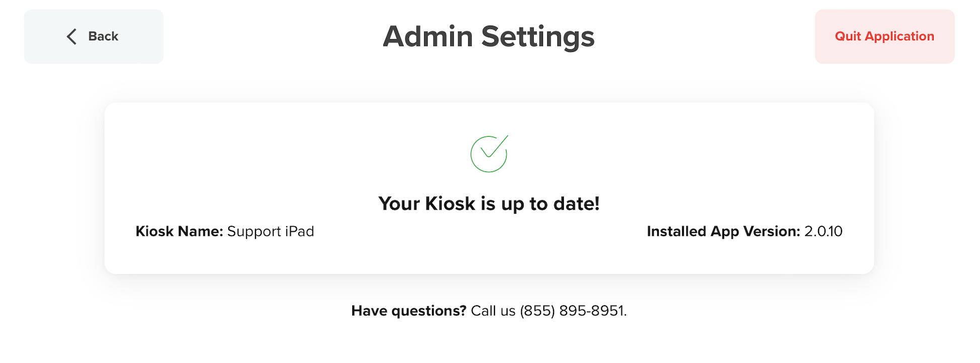Click the word Admin in the page title
The image size is (980, 363).
pos(428,37)
